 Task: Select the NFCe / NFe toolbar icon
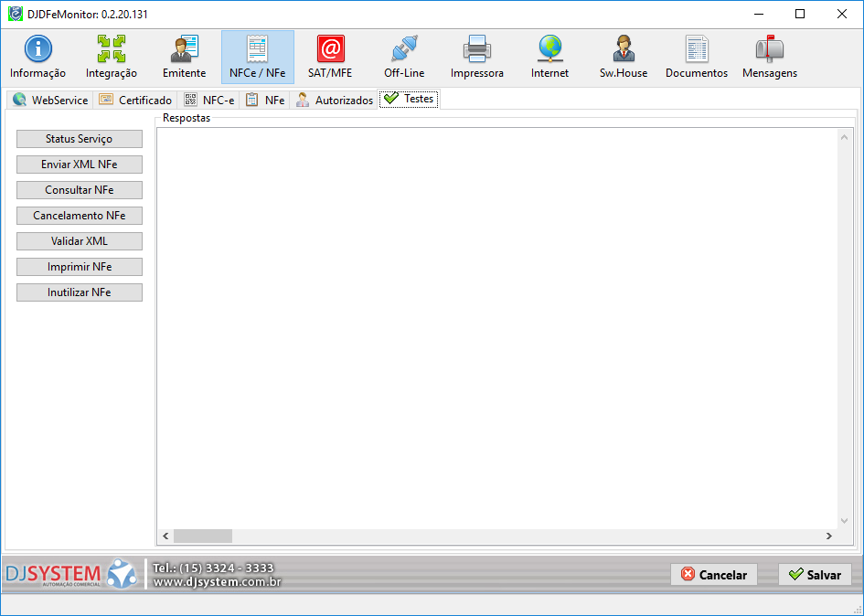(257, 57)
